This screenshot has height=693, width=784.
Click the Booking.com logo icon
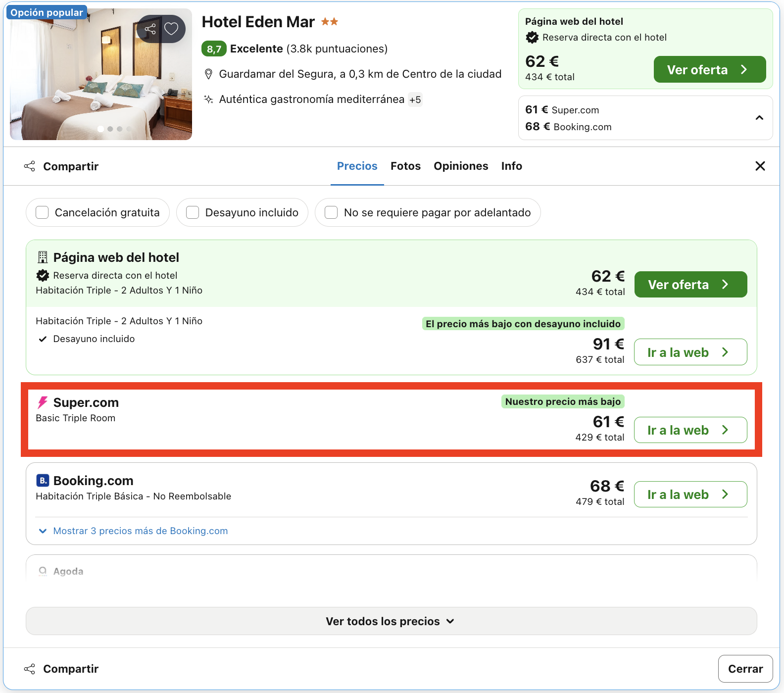(43, 480)
